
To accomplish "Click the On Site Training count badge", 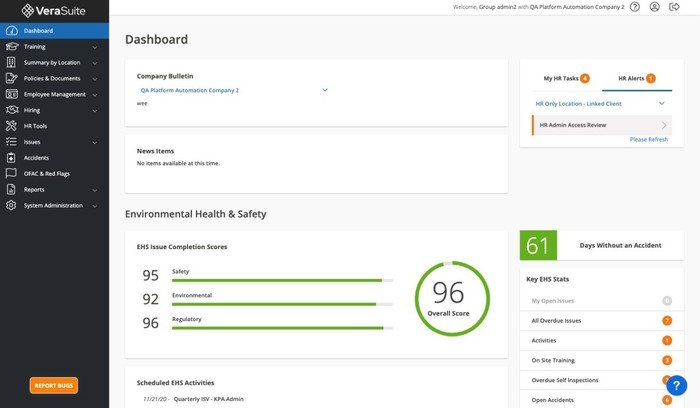I will click(667, 360).
